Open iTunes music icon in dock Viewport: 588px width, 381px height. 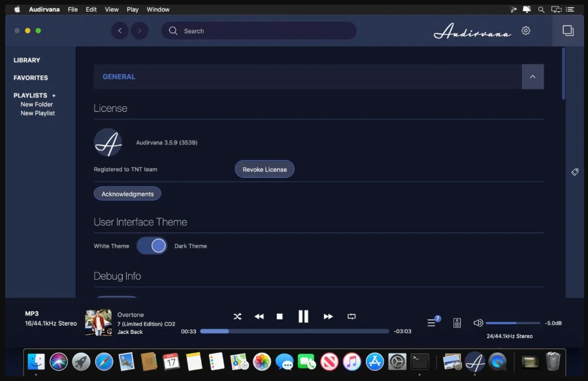(351, 361)
